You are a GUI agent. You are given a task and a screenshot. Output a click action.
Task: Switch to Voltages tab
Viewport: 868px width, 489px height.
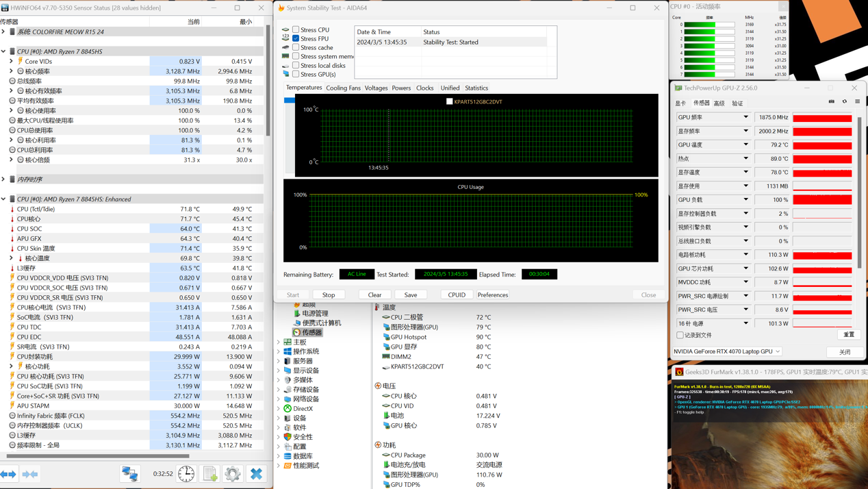[376, 88]
